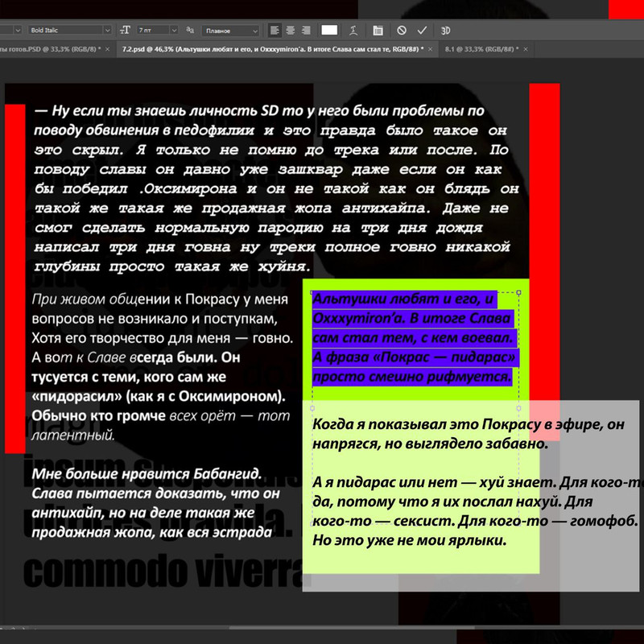Viewport: 644px width, 644px height.
Task: Close the готов.PSD document tab
Action: [x=108, y=49]
